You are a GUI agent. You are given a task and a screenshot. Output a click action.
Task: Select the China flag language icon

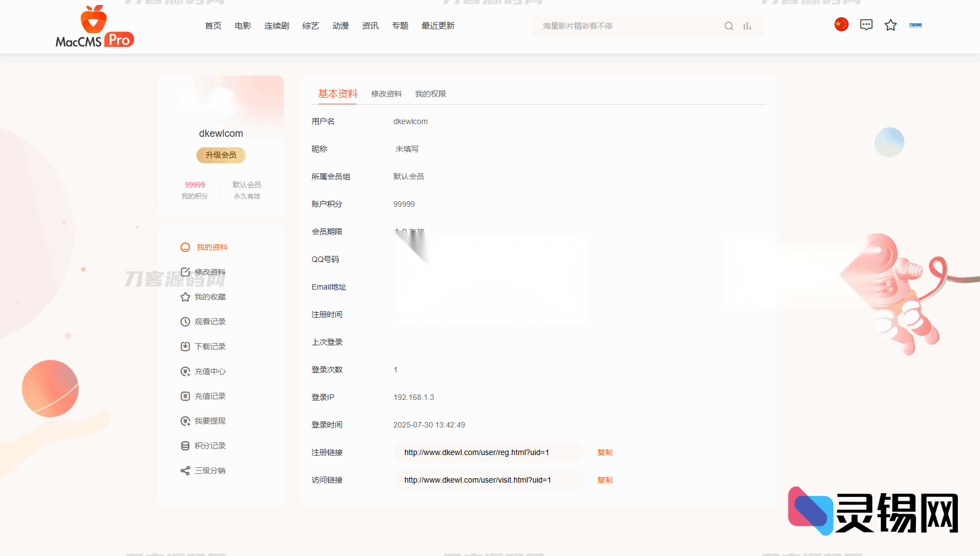click(x=841, y=24)
